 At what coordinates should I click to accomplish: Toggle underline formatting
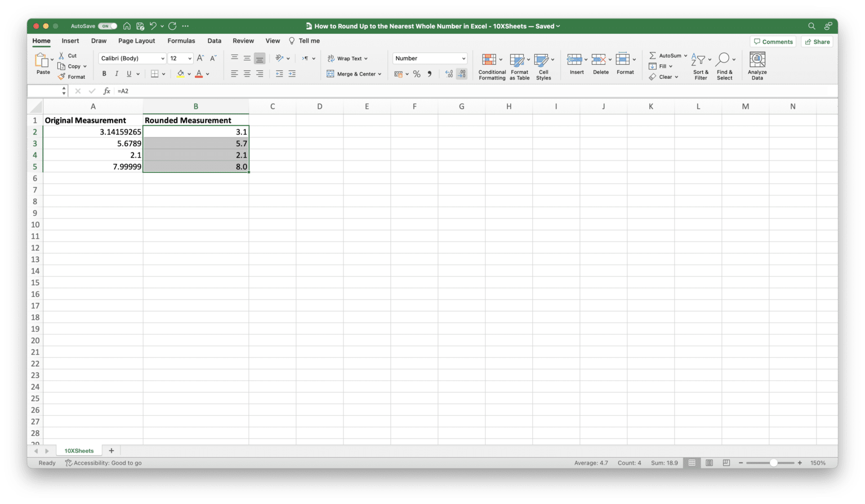(x=128, y=73)
